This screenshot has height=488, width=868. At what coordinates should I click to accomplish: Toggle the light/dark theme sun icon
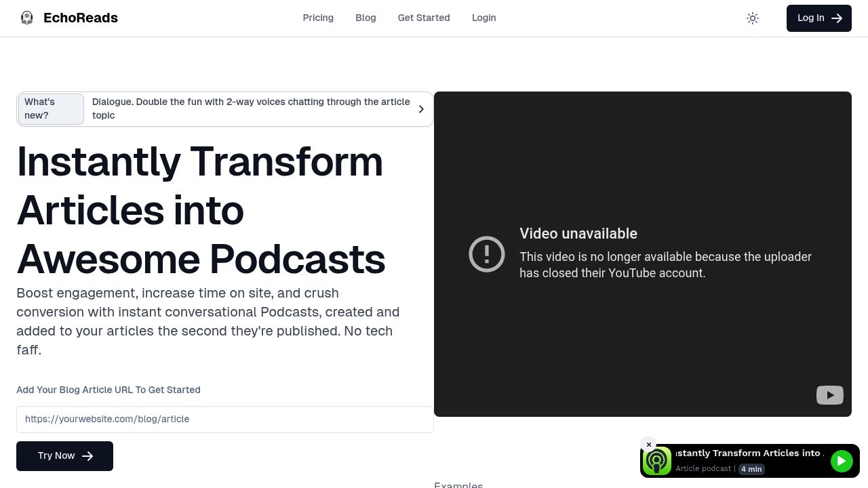(x=753, y=18)
